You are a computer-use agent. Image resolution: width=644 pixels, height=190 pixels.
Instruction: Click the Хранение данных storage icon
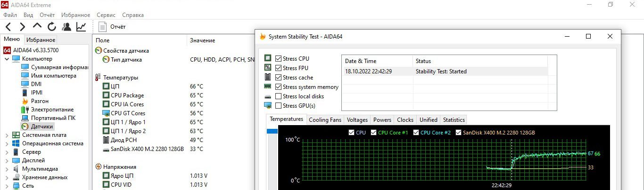point(16,177)
